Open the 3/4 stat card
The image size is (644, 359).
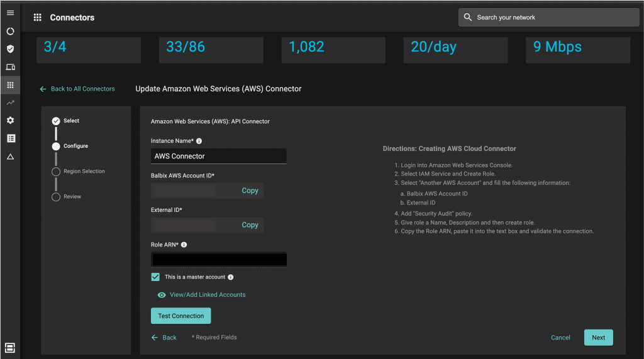(x=89, y=50)
